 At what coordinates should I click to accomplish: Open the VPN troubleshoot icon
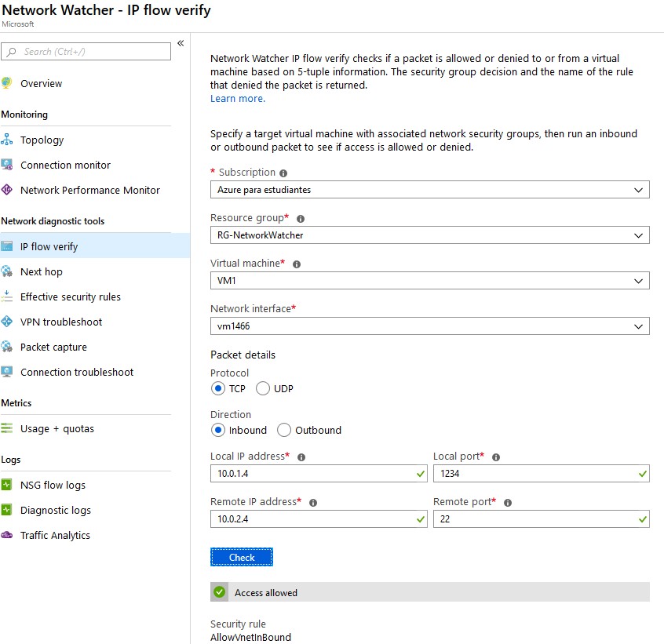7,322
